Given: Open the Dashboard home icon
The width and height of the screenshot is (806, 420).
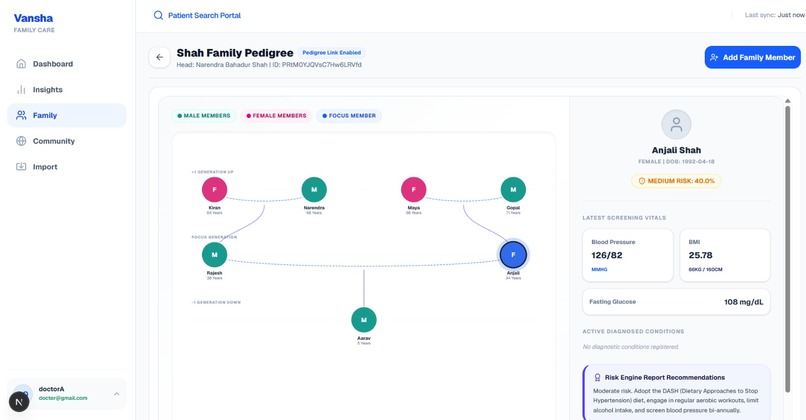Looking at the screenshot, I should [21, 64].
